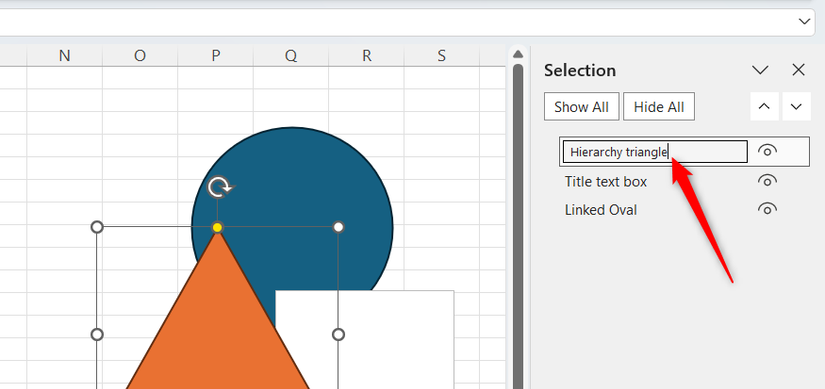The width and height of the screenshot is (825, 389).
Task: Select column S header
Action: click(441, 56)
